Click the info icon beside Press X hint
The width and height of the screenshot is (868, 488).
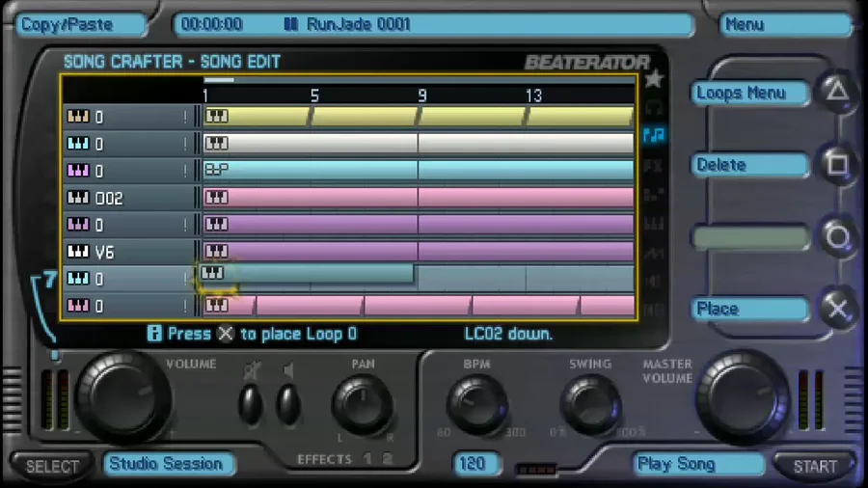pos(154,333)
